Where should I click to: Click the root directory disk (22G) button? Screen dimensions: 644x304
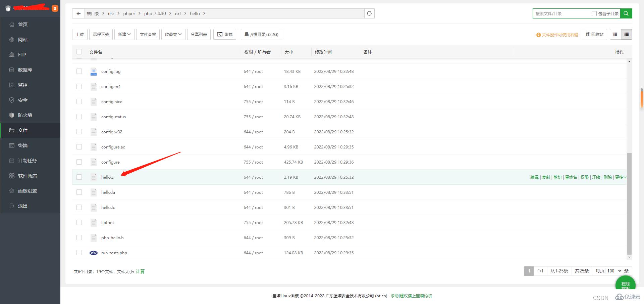click(x=261, y=34)
